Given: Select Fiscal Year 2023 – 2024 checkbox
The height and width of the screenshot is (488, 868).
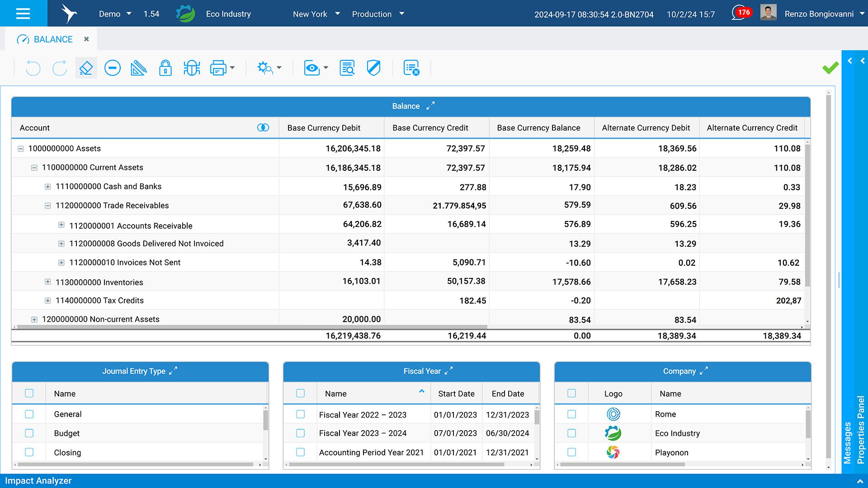Looking at the screenshot, I should 300,433.
